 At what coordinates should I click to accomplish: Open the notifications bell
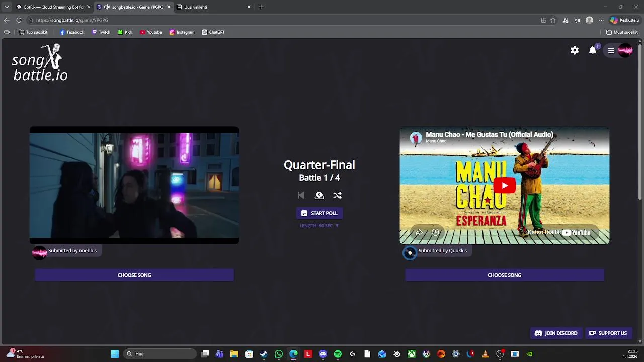[593, 50]
